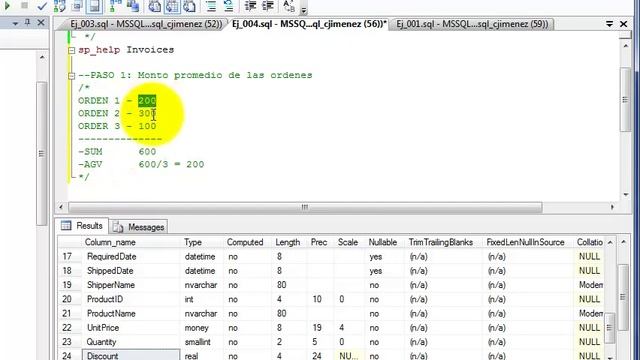This screenshot has width=640, height=360.
Task: Open the left panel window position dropdown
Action: [x=15, y=24]
